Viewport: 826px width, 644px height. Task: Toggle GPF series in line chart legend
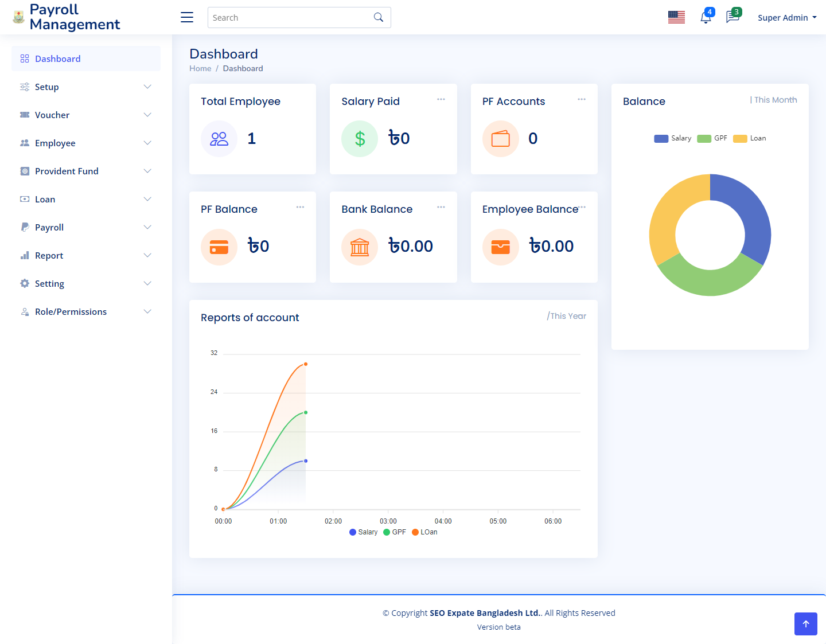395,532
